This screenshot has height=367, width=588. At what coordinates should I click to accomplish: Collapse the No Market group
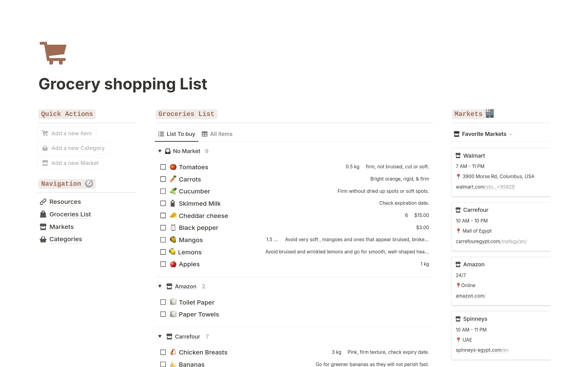click(160, 151)
